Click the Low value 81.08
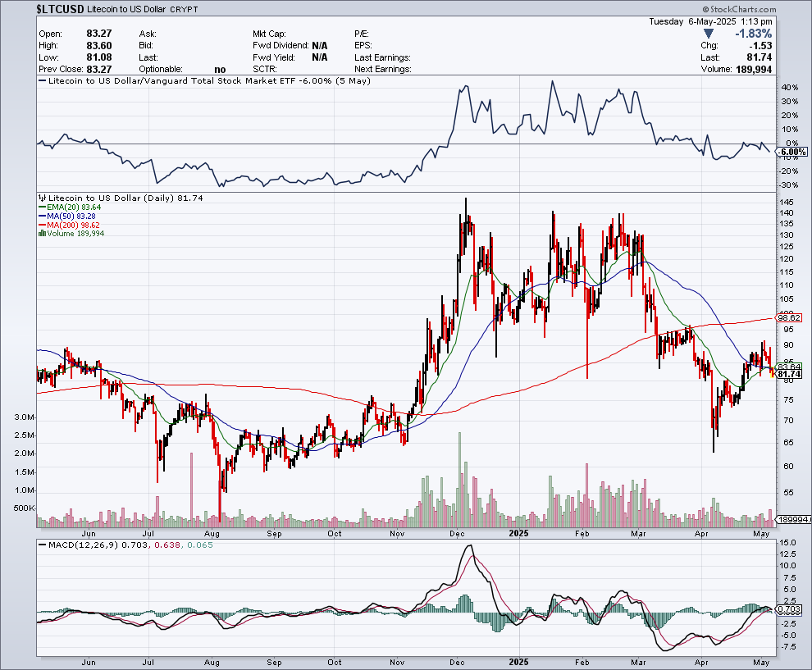This screenshot has width=812, height=670. [99, 57]
